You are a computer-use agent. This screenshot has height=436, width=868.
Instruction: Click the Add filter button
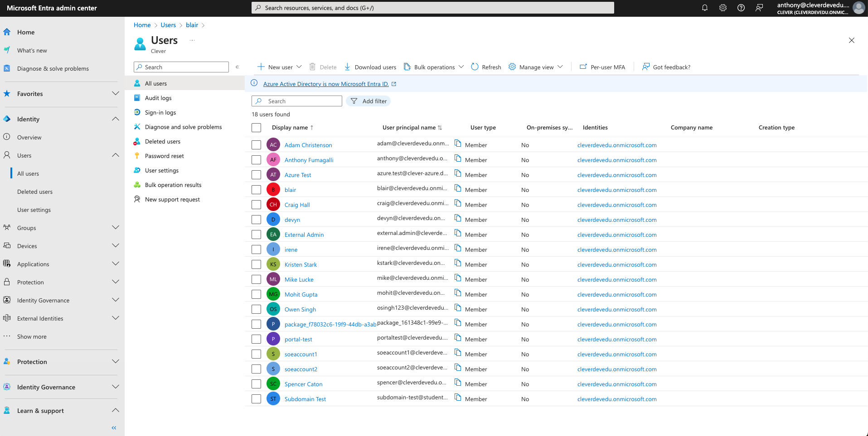point(368,101)
